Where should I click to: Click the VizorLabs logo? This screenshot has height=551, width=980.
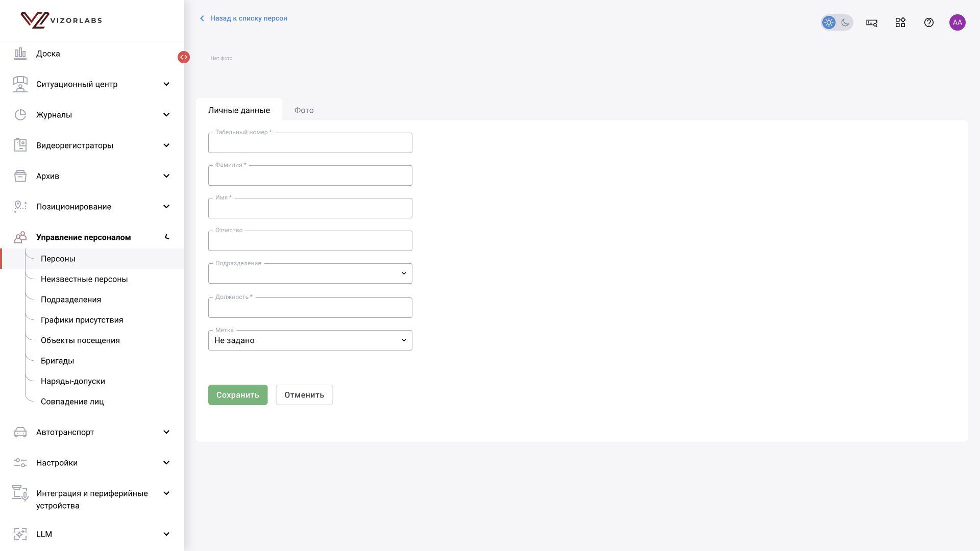click(61, 20)
